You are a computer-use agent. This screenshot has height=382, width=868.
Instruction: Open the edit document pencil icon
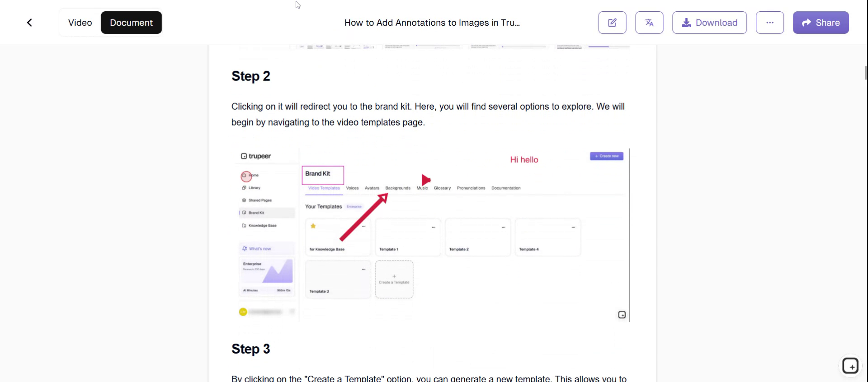[612, 23]
